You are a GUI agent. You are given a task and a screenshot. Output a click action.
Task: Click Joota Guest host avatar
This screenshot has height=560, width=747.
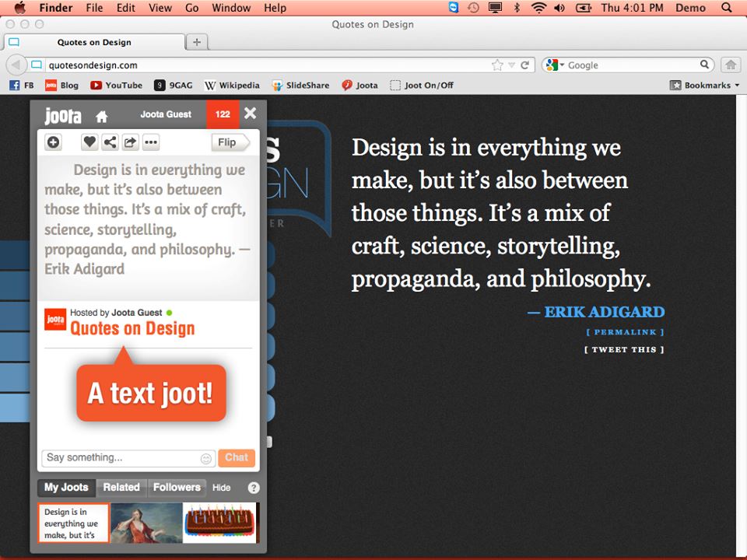tap(55, 320)
